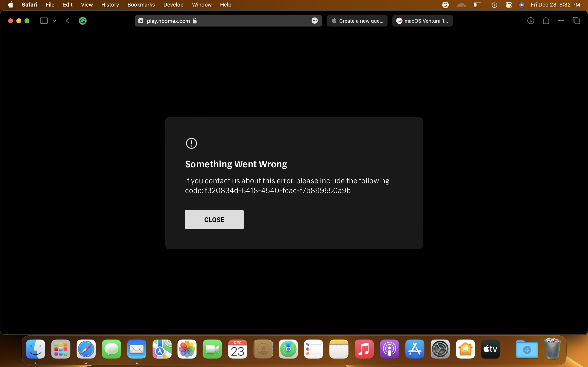Click the Grammarly extension icon in toolbar
Image resolution: width=588 pixels, height=367 pixels.
[83, 21]
